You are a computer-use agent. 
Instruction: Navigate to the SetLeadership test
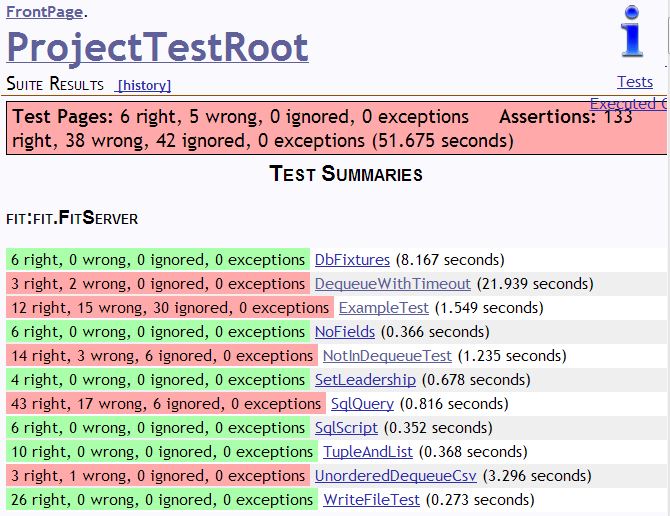tap(365, 380)
